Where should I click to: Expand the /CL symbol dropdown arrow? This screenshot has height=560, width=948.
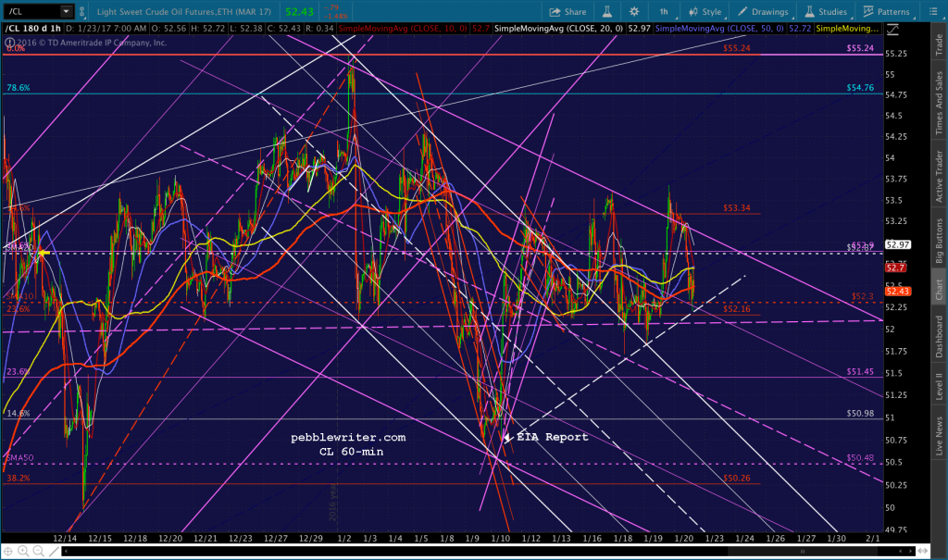click(66, 11)
